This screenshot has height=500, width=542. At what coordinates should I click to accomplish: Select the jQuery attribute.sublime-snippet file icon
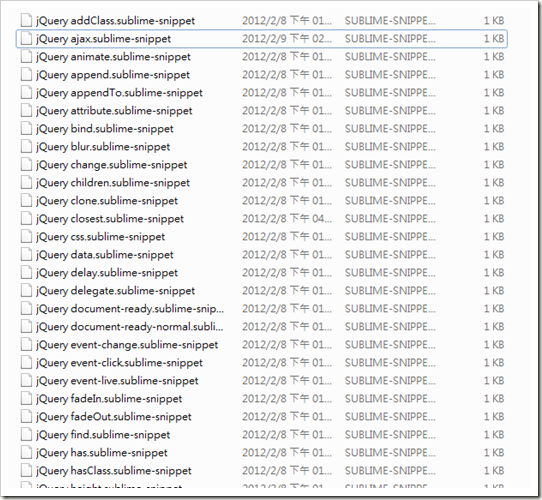coord(27,110)
